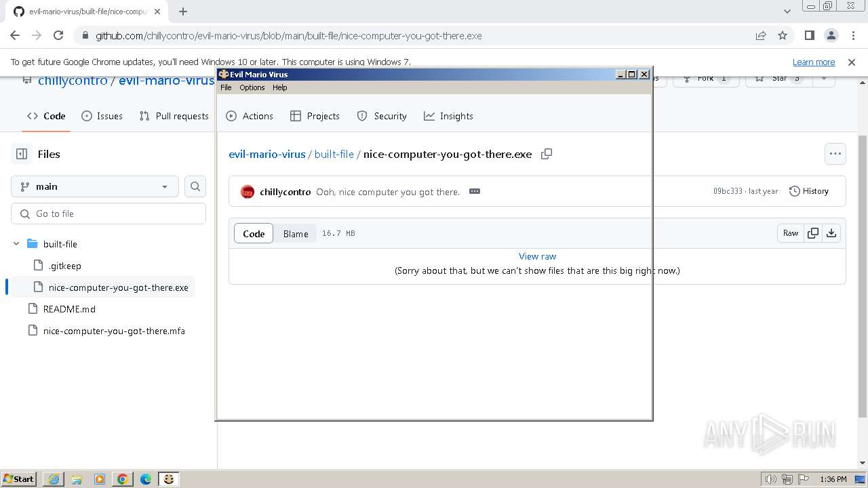This screenshot has height=488, width=868.
Task: Switch to the Code tab on GitHub
Action: 46,116
